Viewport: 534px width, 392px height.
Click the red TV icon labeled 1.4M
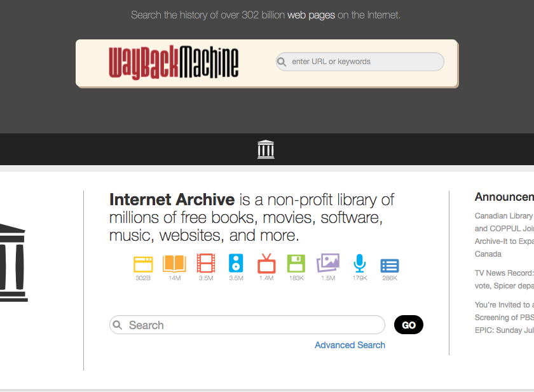tap(266, 264)
